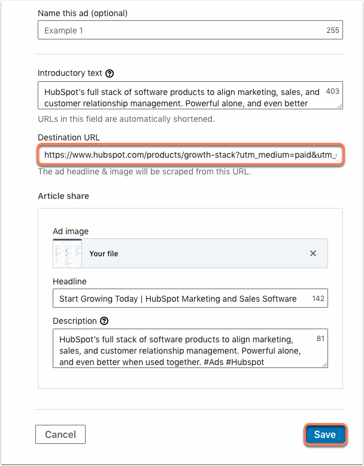
Task: Click the 'Name this ad (optional)' label
Action: click(x=82, y=13)
